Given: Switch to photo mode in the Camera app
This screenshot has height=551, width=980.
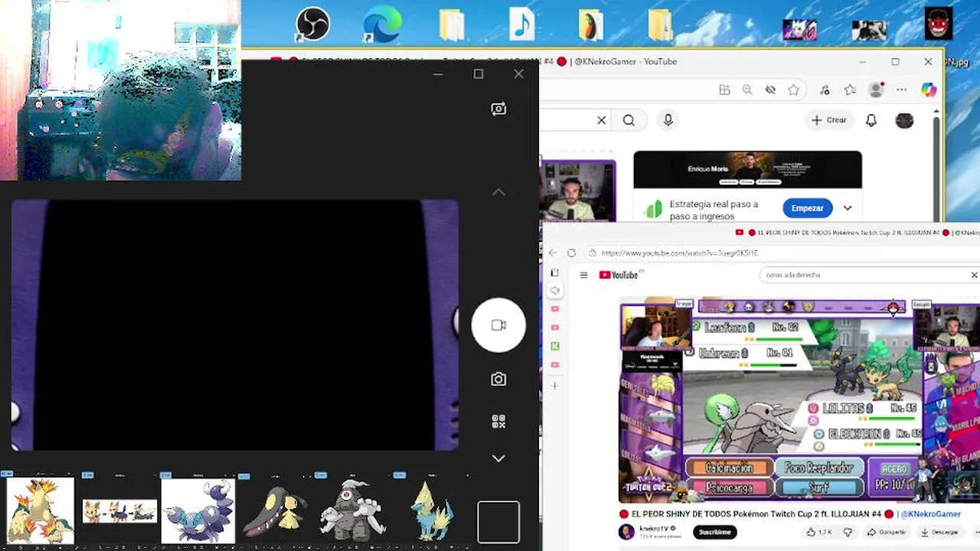Looking at the screenshot, I should (498, 380).
